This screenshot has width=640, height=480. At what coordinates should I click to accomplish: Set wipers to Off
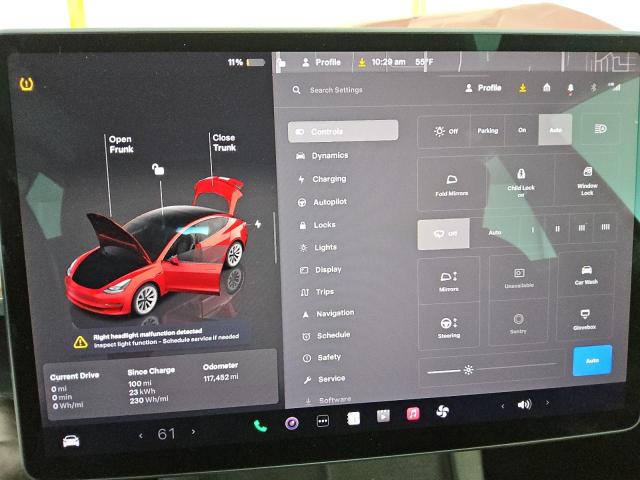[444, 233]
